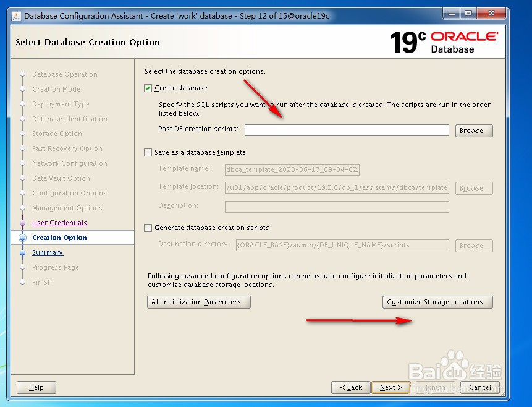Maximize the Database Configuration Assistant window
Screen dimensions: 532x407
(468, 14)
